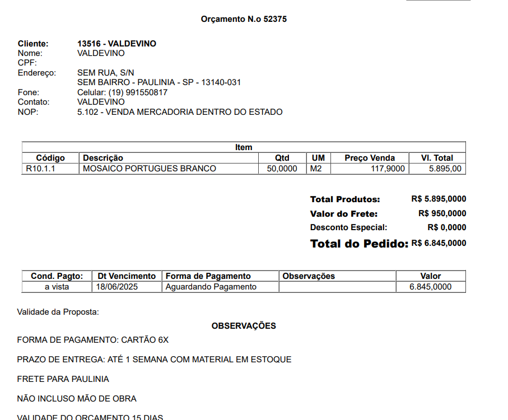Click the FORMA DE PAGAMENTO: CARTÃO 6X line

(92, 340)
